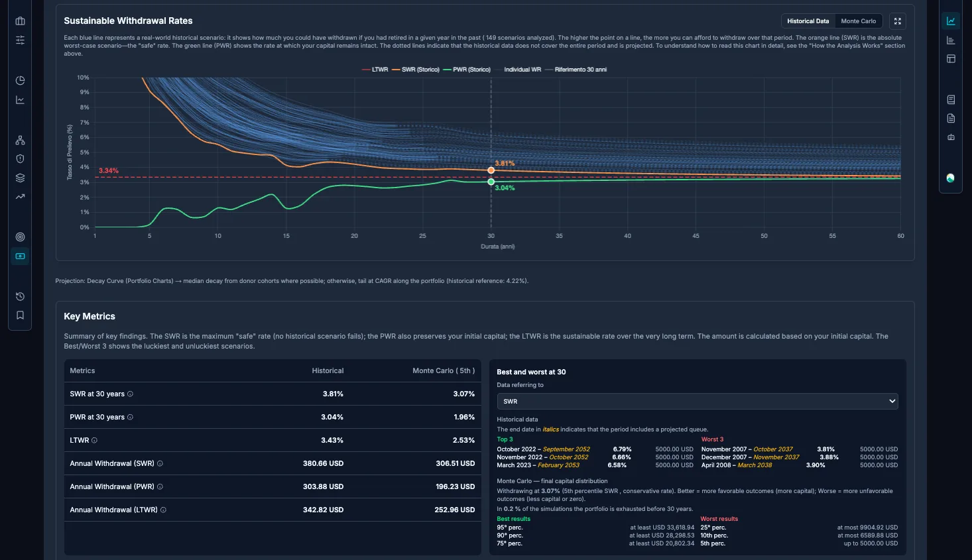Image resolution: width=972 pixels, height=560 pixels.
Task: Open the robot assistant icon in right sidebar
Action: tap(951, 137)
